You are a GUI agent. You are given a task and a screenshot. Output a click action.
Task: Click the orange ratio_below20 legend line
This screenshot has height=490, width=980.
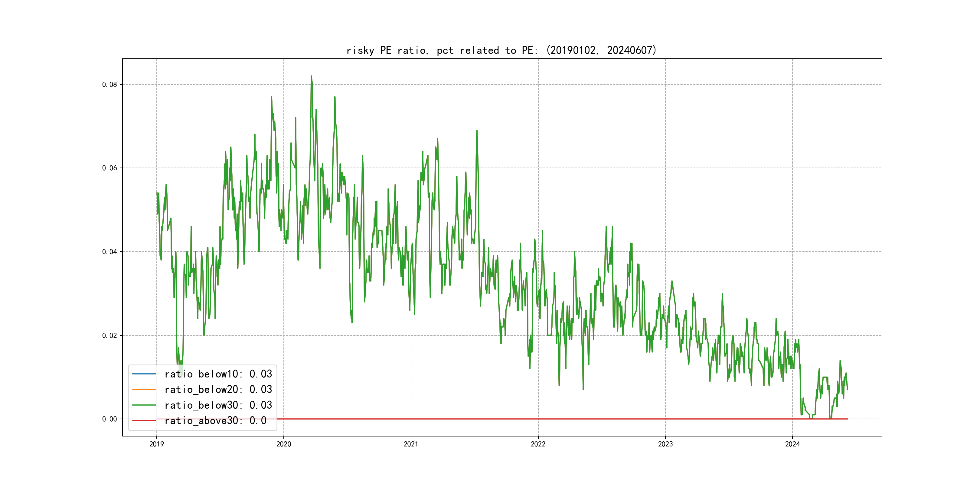click(144, 390)
